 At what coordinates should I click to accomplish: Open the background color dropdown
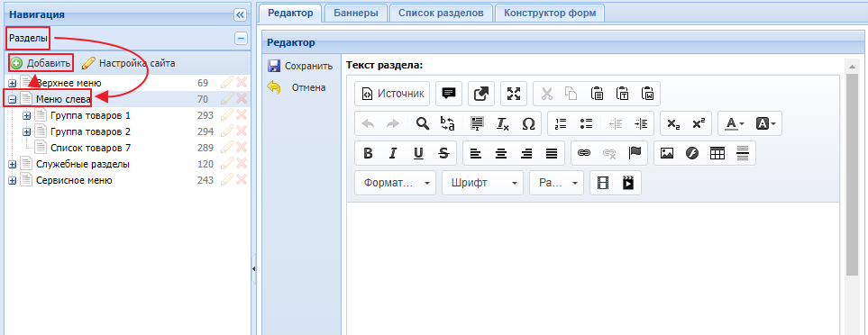pos(766,124)
